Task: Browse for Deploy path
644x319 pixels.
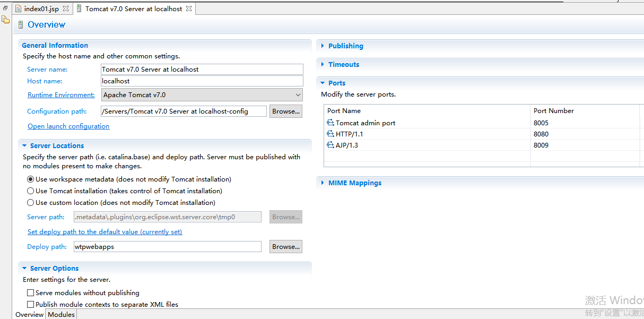Action: [x=286, y=246]
